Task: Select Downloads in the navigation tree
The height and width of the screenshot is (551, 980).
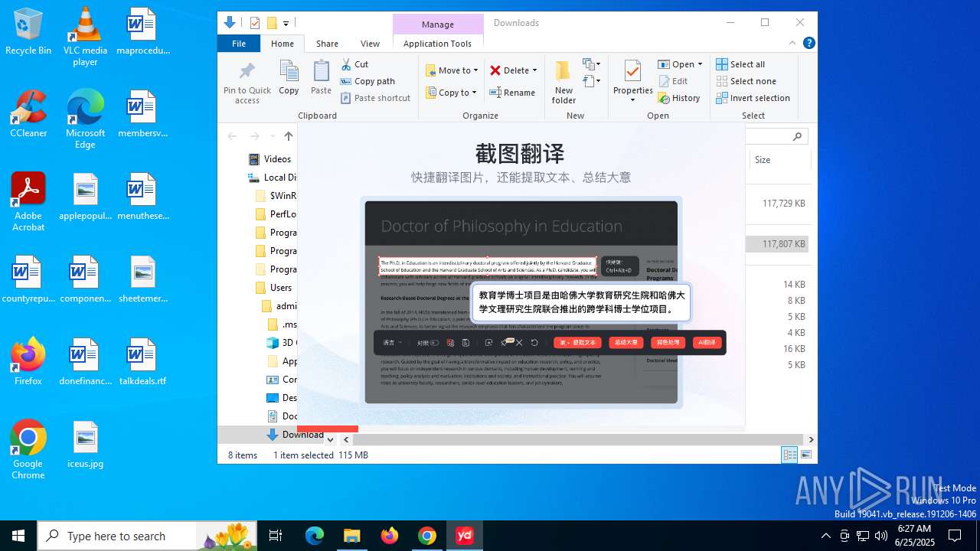Action: click(x=296, y=435)
